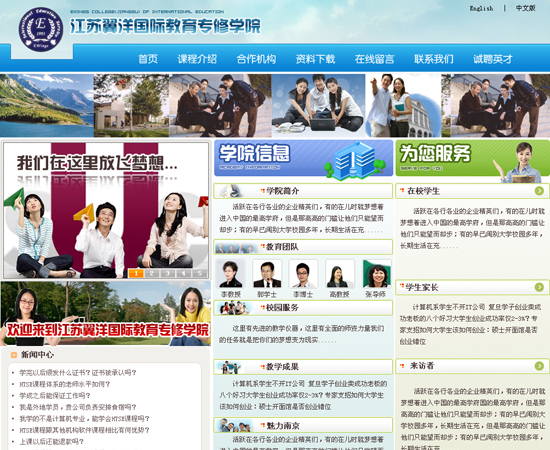Click the green arrow beside 来访者

pos(539,366)
